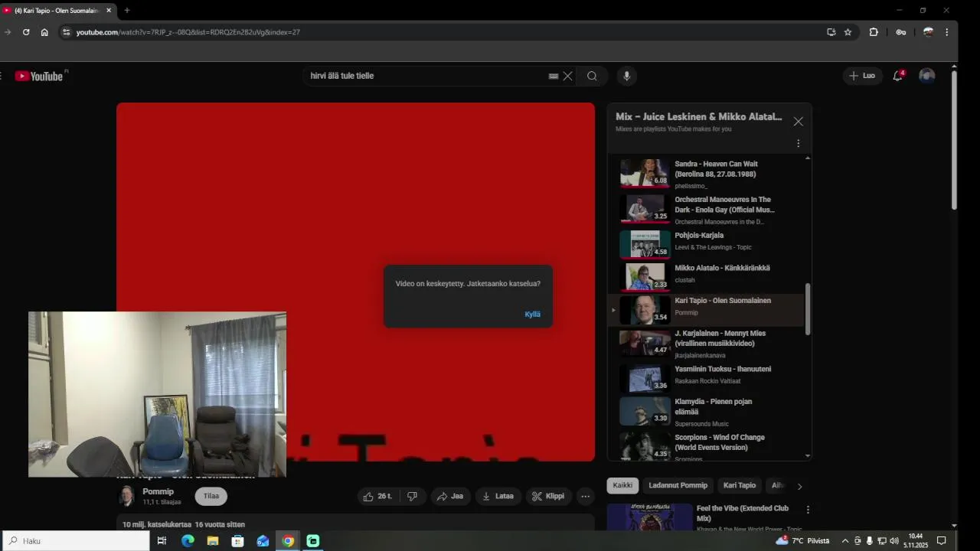Go to the YouTube home logo
The width and height of the screenshot is (980, 551).
tap(39, 76)
